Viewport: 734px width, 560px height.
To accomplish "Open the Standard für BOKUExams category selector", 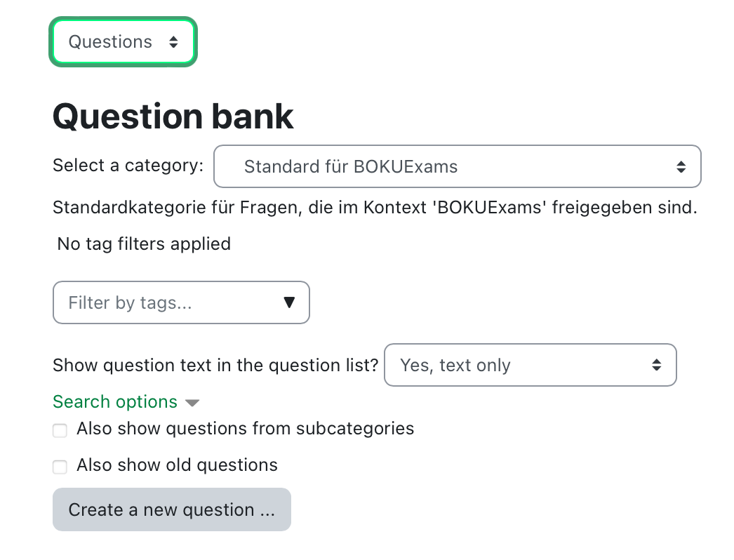I will (x=458, y=166).
